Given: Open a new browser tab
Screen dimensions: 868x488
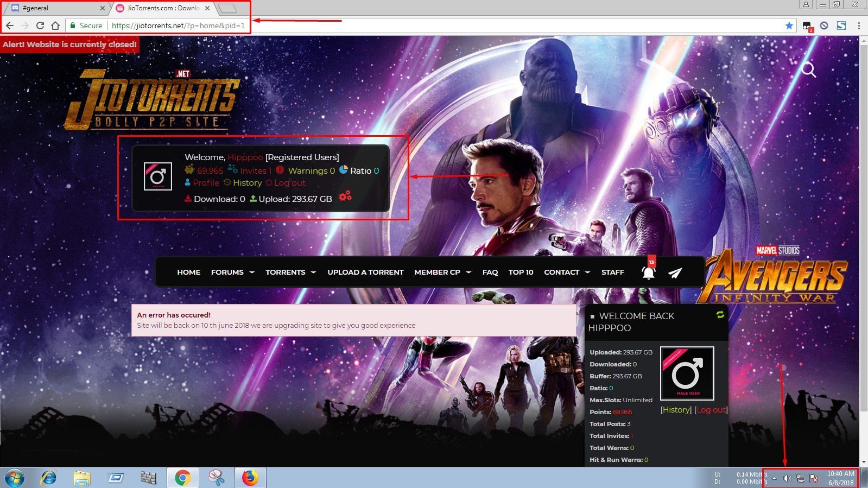Looking at the screenshot, I should tap(227, 8).
